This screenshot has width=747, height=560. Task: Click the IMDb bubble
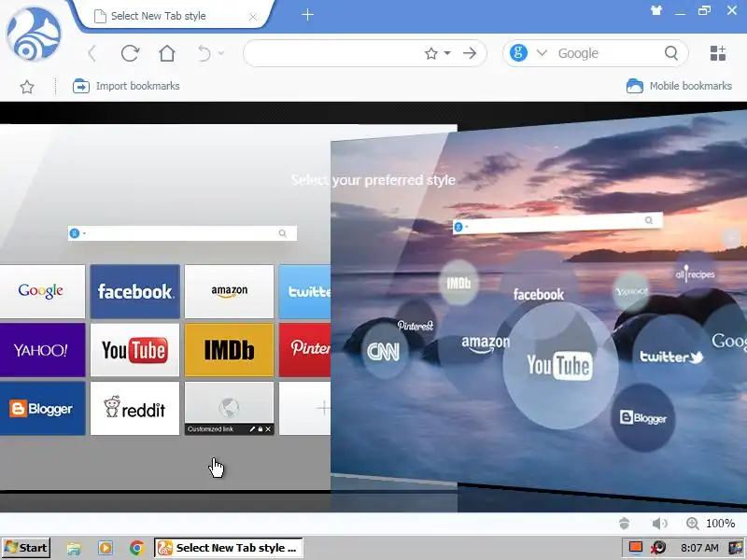[x=458, y=284]
